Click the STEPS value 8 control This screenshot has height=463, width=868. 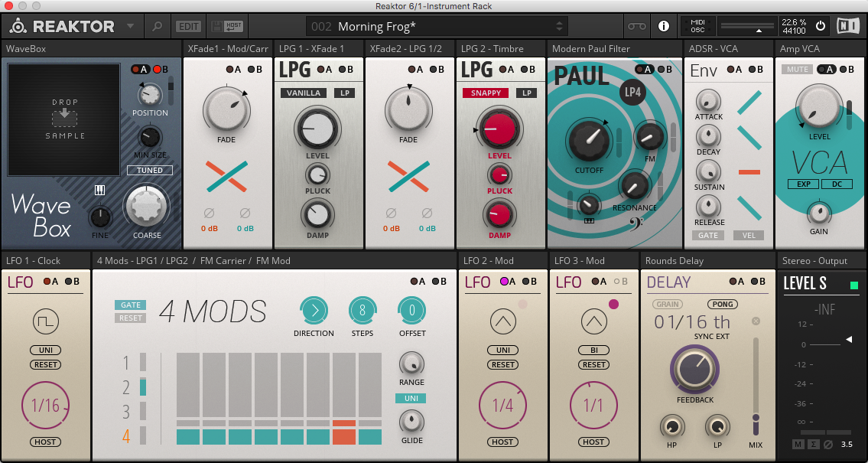(x=362, y=310)
